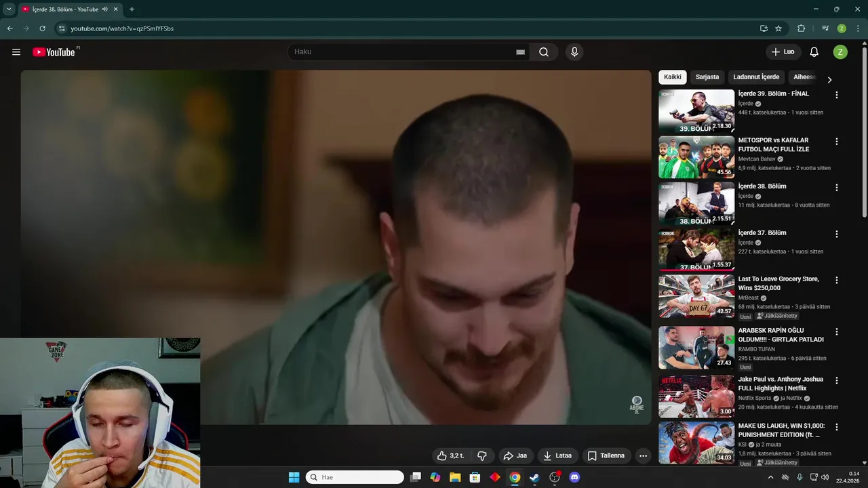Click the magnifier search button

[544, 52]
